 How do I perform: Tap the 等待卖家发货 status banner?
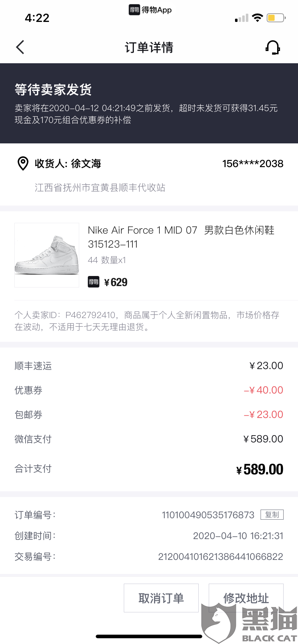click(53, 90)
